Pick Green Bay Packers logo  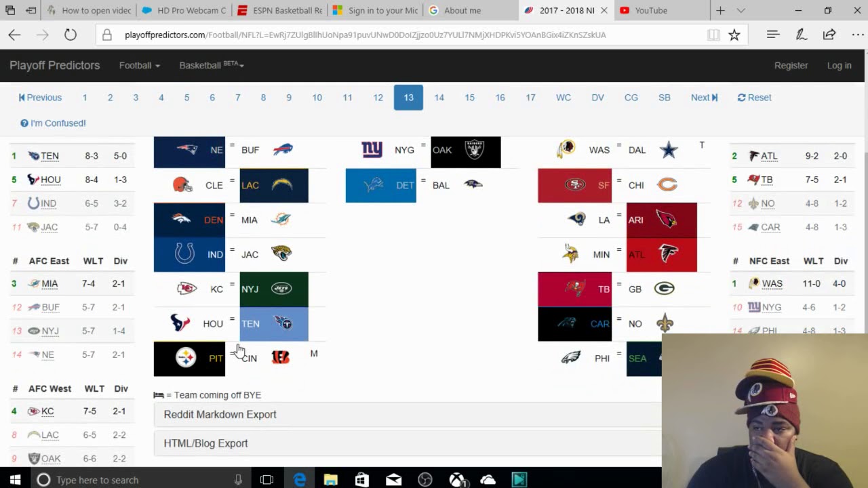pos(664,289)
